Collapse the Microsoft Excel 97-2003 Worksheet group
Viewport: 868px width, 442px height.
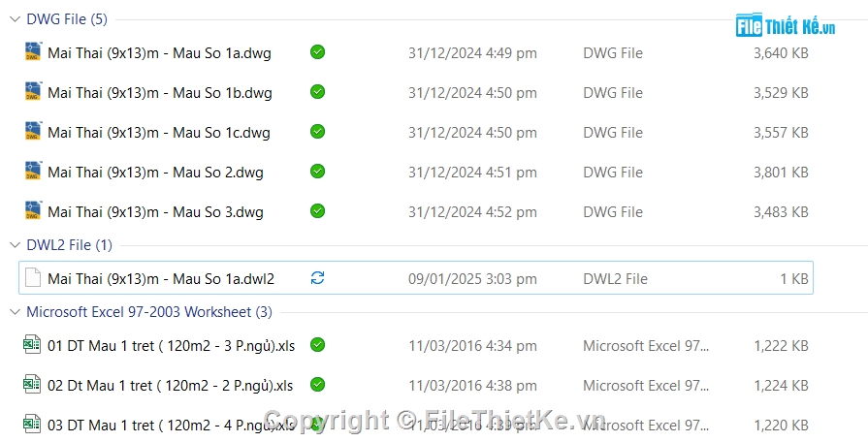(x=15, y=312)
